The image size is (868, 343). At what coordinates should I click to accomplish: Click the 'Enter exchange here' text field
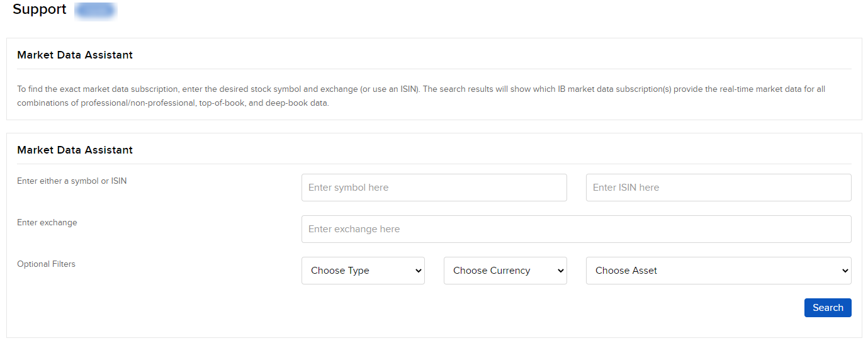(576, 229)
